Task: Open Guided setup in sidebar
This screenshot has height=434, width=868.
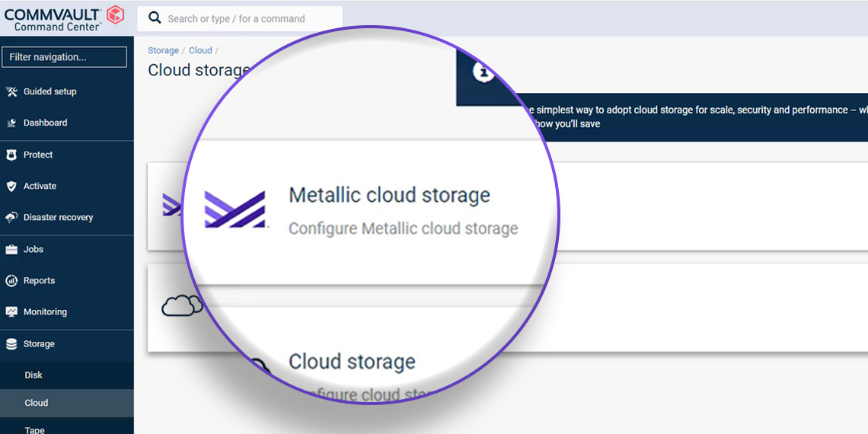Action: (49, 91)
